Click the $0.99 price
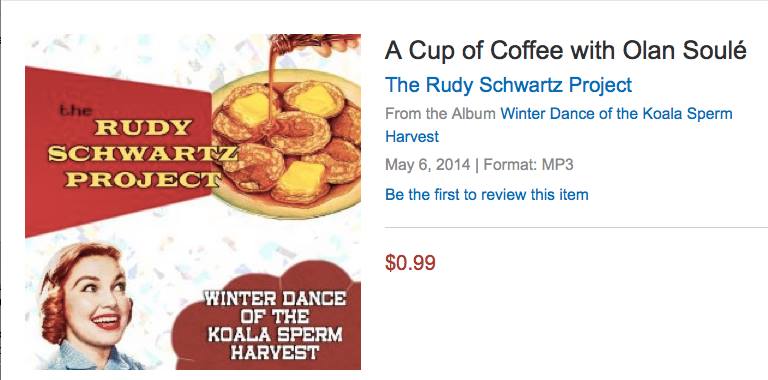 tap(410, 263)
